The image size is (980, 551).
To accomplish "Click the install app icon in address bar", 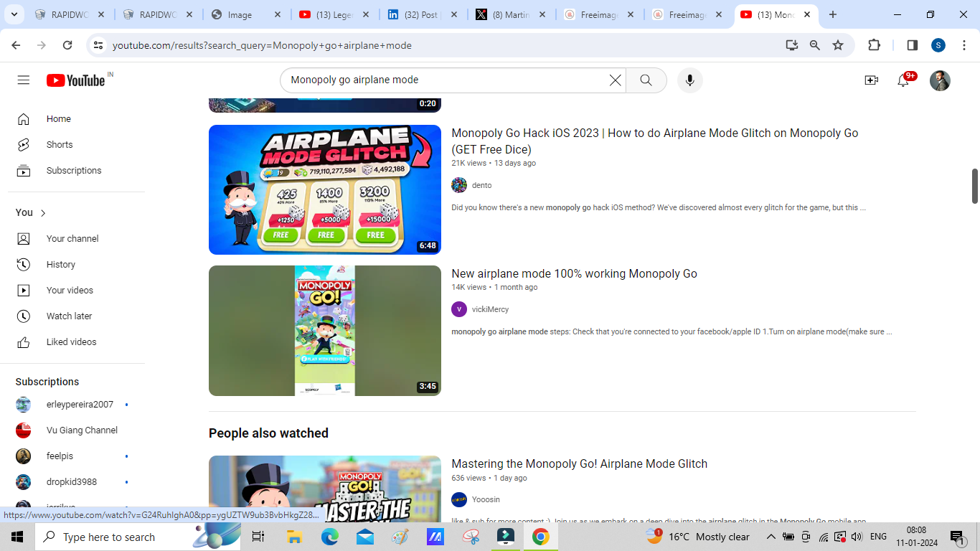I will 791,45.
